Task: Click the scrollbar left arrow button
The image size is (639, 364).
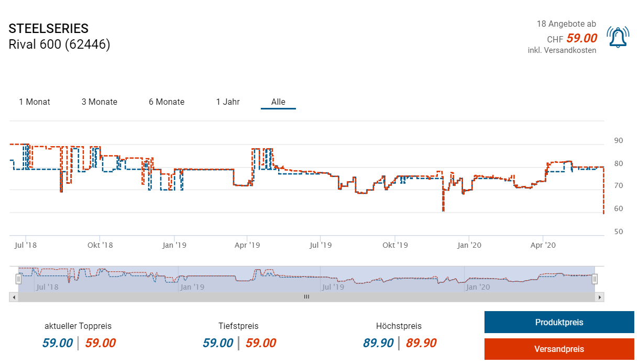Action: pos(14,297)
